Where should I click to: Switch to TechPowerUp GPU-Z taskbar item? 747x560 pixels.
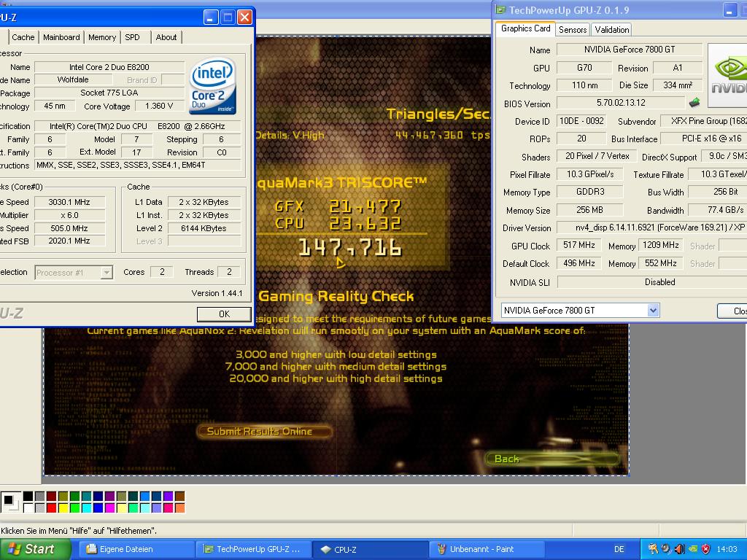tap(254, 549)
